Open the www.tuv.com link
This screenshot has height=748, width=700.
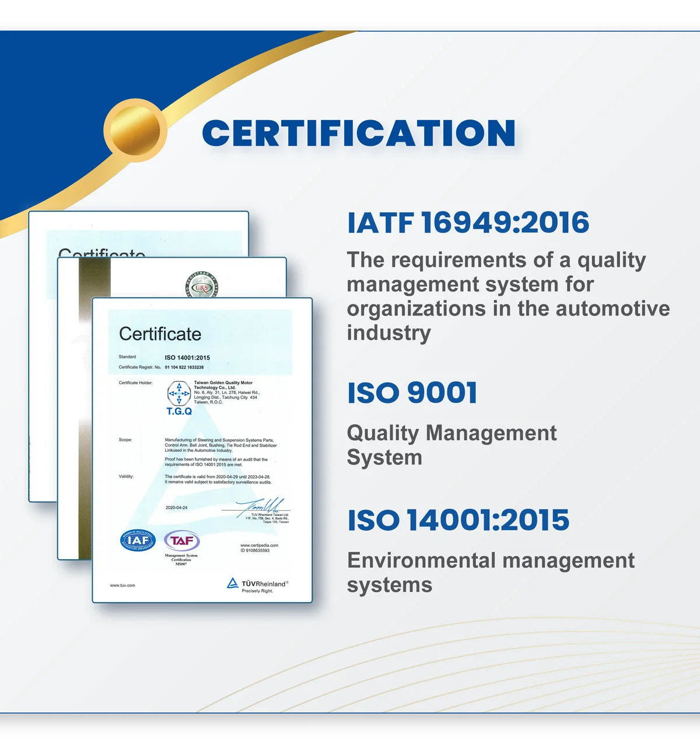click(123, 585)
